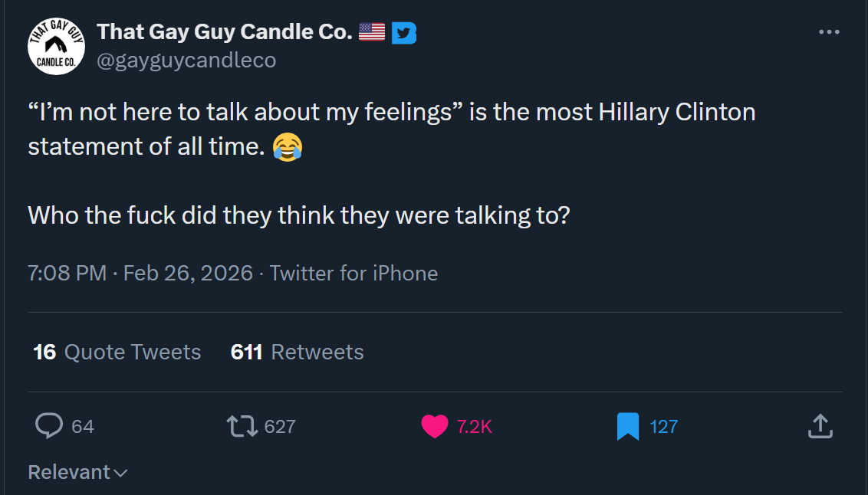Click the crying-laughing emoji in the tweet
Viewport: 868px width, 495px height.
pos(287,146)
